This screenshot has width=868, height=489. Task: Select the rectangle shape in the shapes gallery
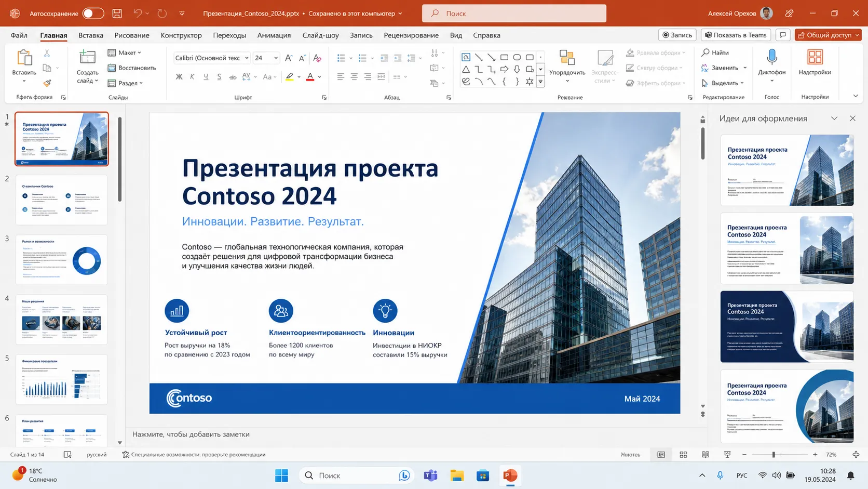(504, 57)
